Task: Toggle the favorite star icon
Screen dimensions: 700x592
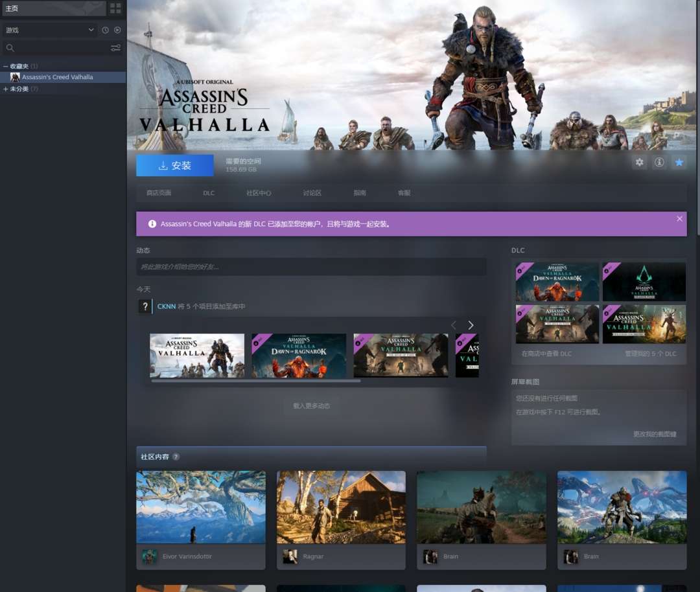Action: click(x=679, y=163)
